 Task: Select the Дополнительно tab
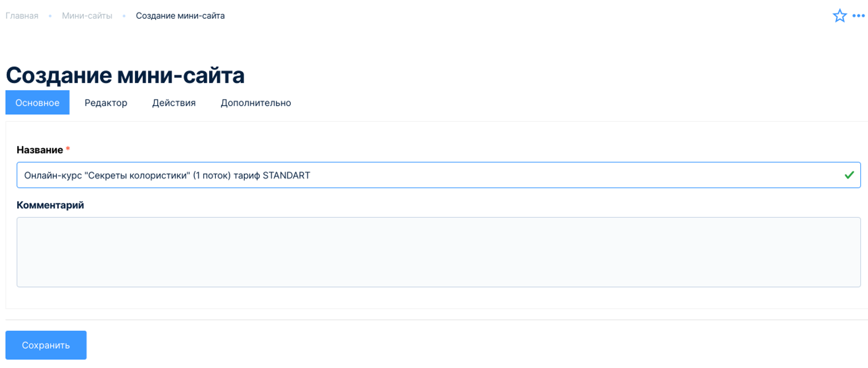[x=256, y=103]
